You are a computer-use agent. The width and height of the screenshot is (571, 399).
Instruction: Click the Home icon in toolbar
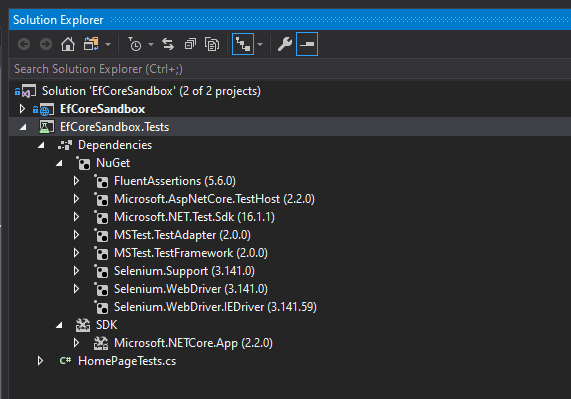click(68, 44)
